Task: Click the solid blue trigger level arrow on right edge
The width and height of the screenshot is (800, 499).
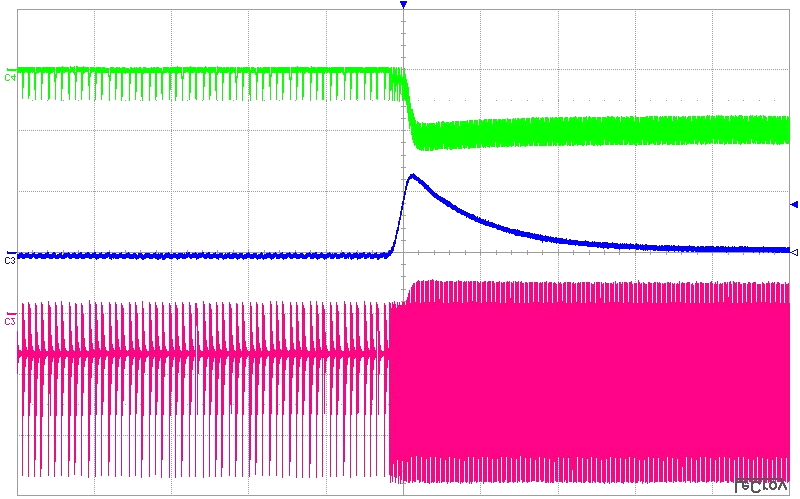Action: pyautogui.click(x=794, y=205)
